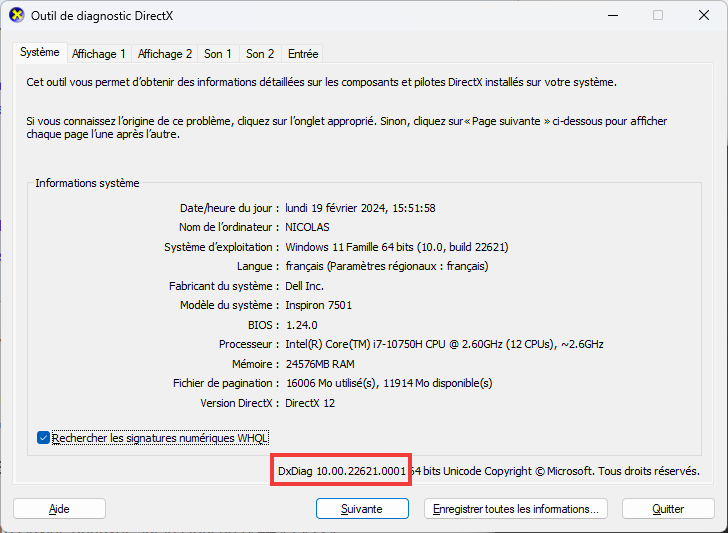
Task: Click the memory value 24576MB RAM
Action: coord(320,364)
